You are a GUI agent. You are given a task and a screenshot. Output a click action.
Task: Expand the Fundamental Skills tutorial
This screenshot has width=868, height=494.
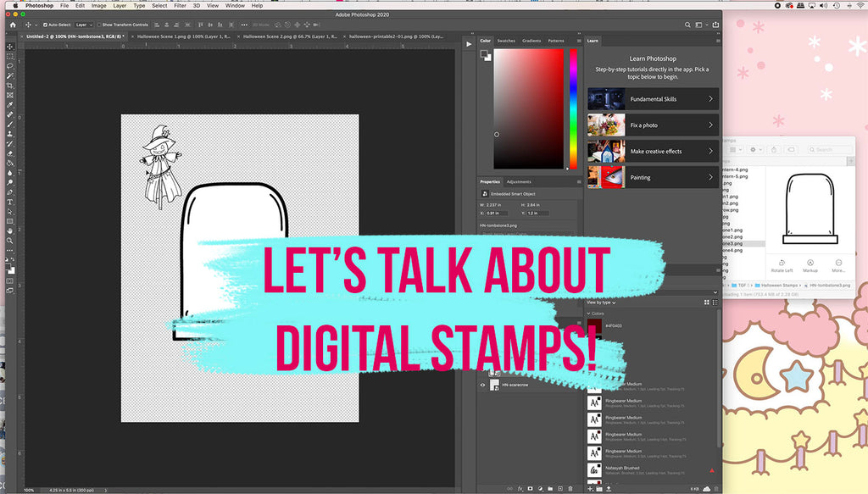point(653,99)
